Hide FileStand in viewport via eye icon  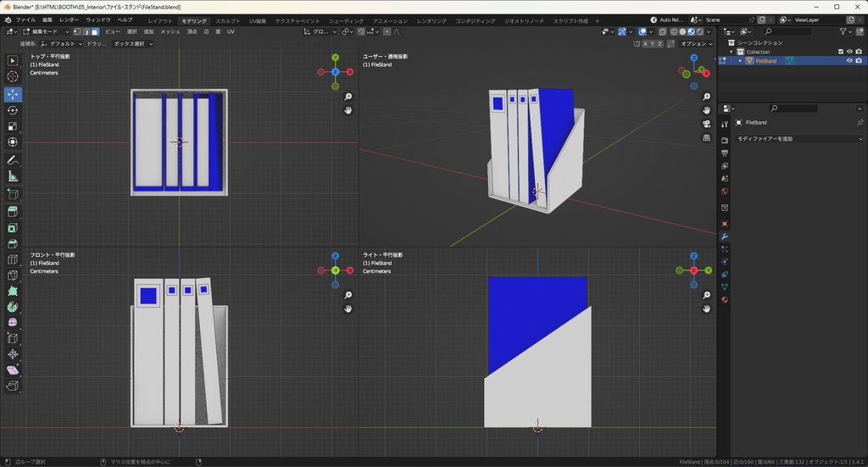click(849, 61)
